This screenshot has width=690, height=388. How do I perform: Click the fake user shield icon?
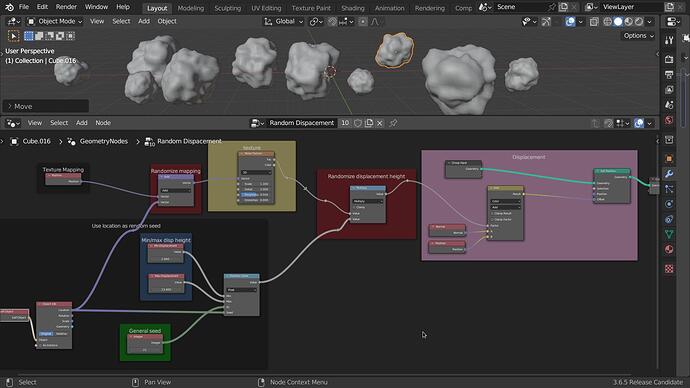(358, 123)
